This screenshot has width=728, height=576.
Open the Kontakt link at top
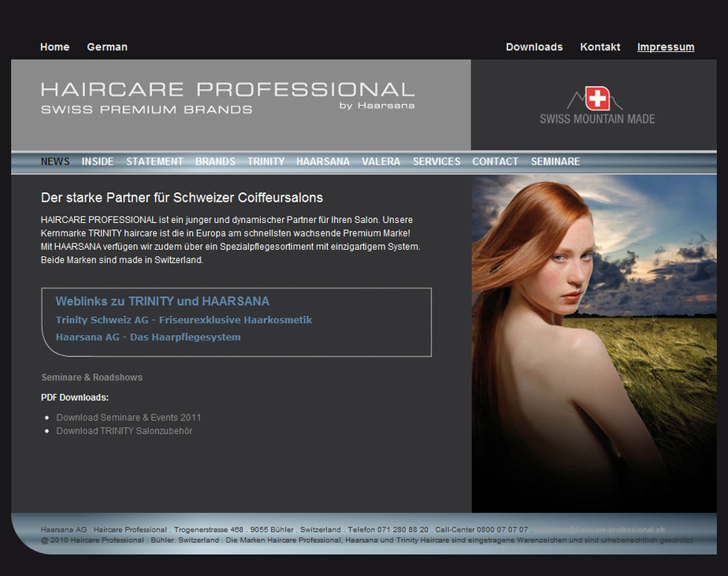(x=600, y=47)
